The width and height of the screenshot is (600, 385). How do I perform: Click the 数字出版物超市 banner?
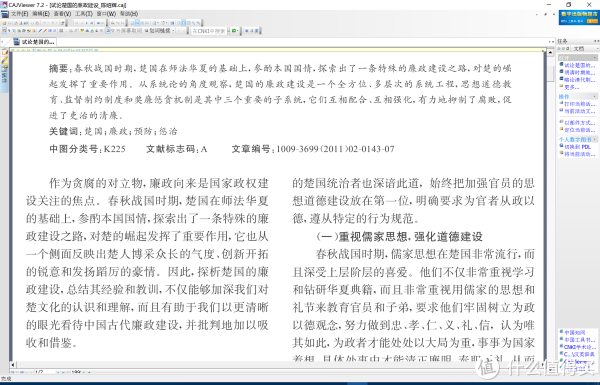579,18
